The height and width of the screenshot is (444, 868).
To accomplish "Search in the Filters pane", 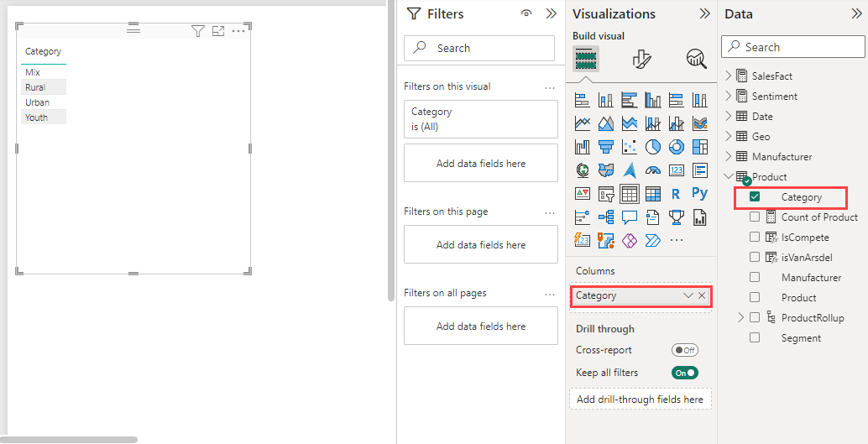I will (x=479, y=48).
